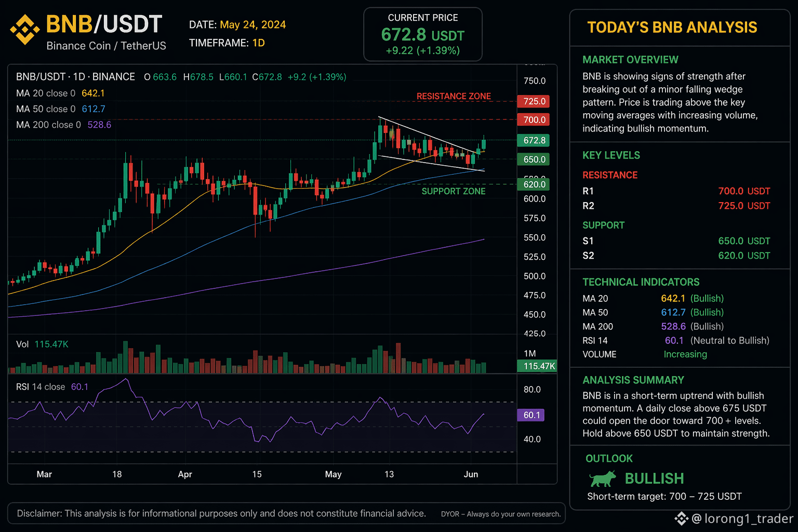Click the Disclaimer text at the bottom
798x532 pixels.
coord(221,513)
